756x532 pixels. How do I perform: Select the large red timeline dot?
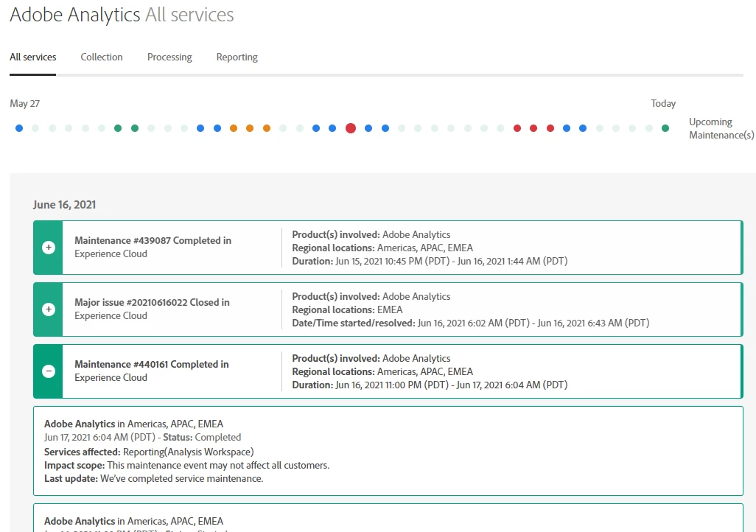point(351,127)
